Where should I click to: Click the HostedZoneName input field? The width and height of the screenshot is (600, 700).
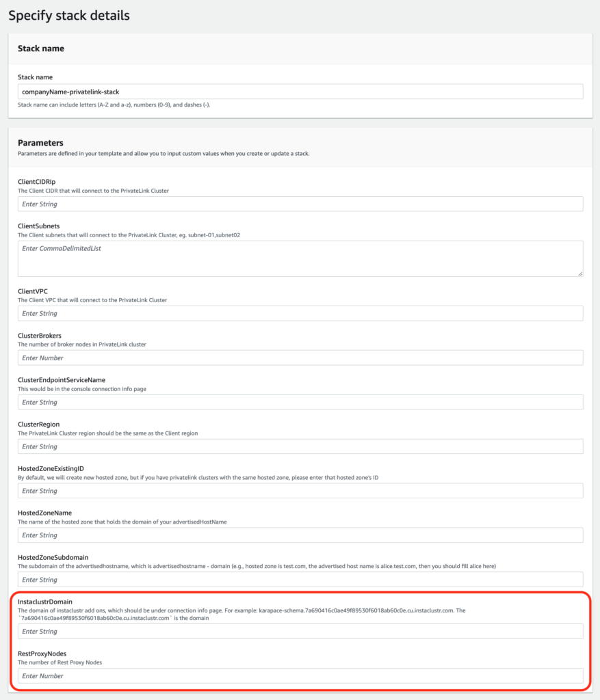click(x=300, y=535)
